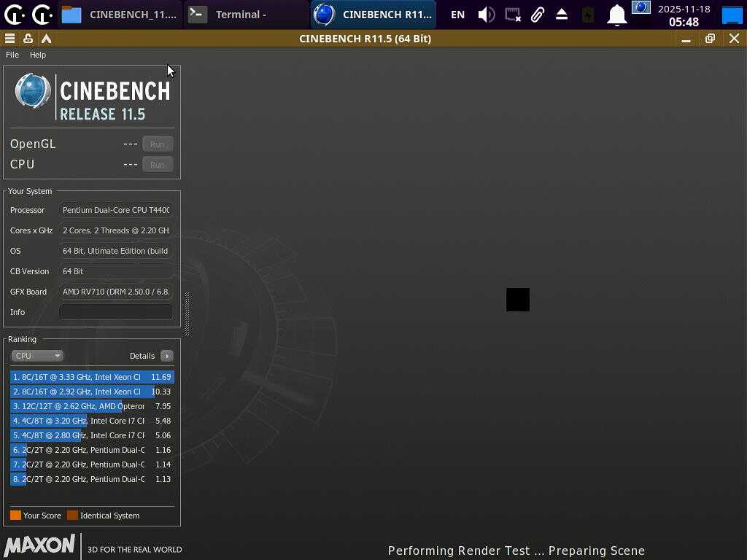
Task: Open window menu hamburger icon in titlebar
Action: point(9,39)
